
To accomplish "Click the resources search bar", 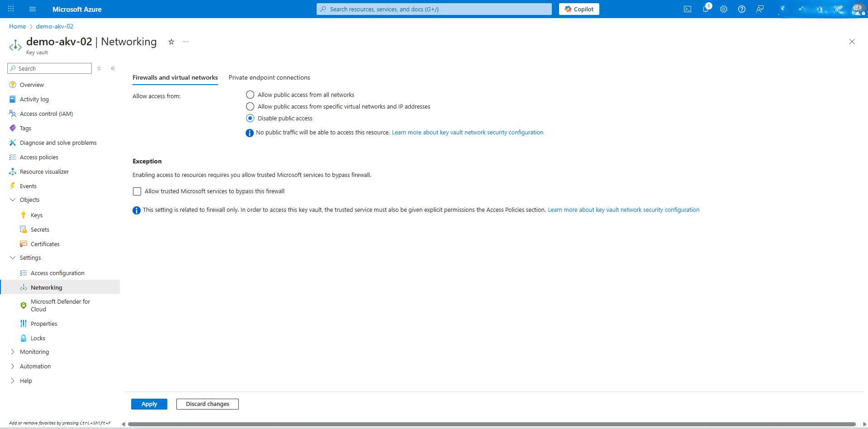I will (x=433, y=9).
